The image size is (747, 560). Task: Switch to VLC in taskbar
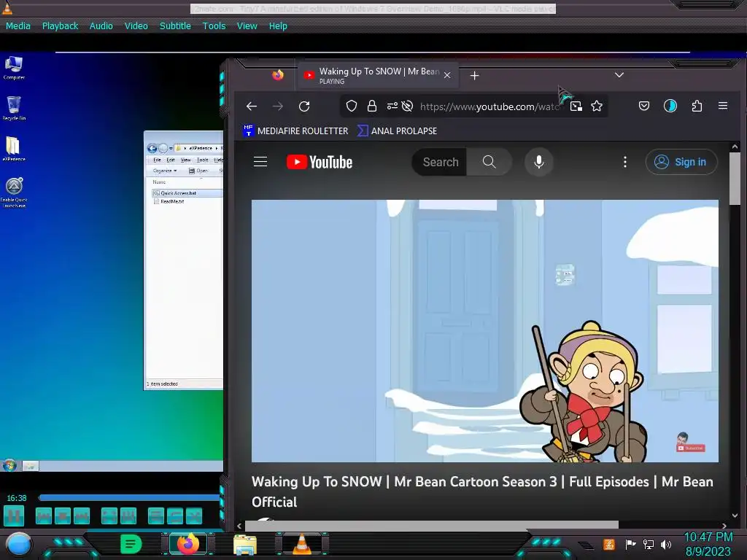click(301, 544)
